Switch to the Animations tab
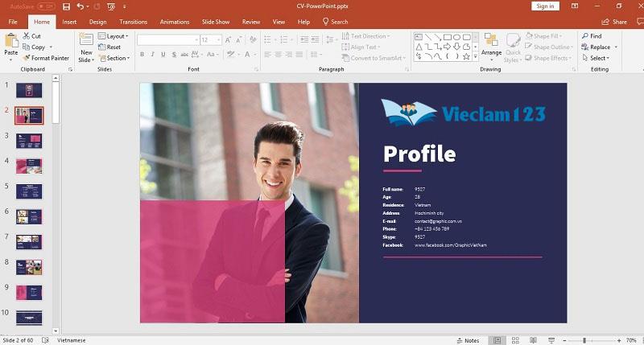The width and height of the screenshot is (644, 345). (175, 22)
